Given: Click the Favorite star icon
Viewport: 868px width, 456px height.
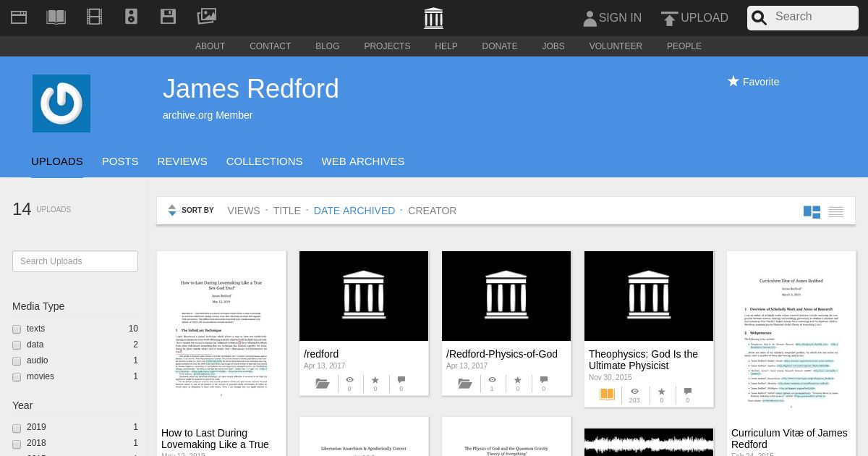Looking at the screenshot, I should click(x=733, y=81).
